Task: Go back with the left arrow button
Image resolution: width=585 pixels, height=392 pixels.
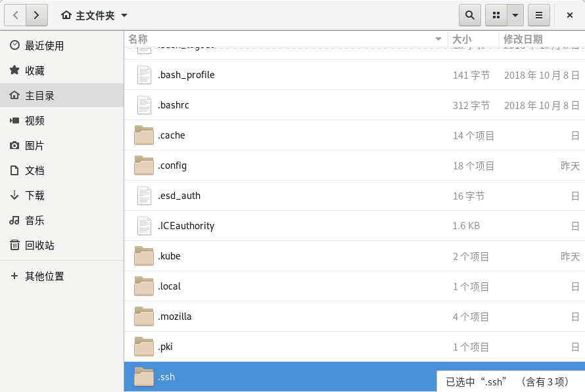Action: point(15,15)
